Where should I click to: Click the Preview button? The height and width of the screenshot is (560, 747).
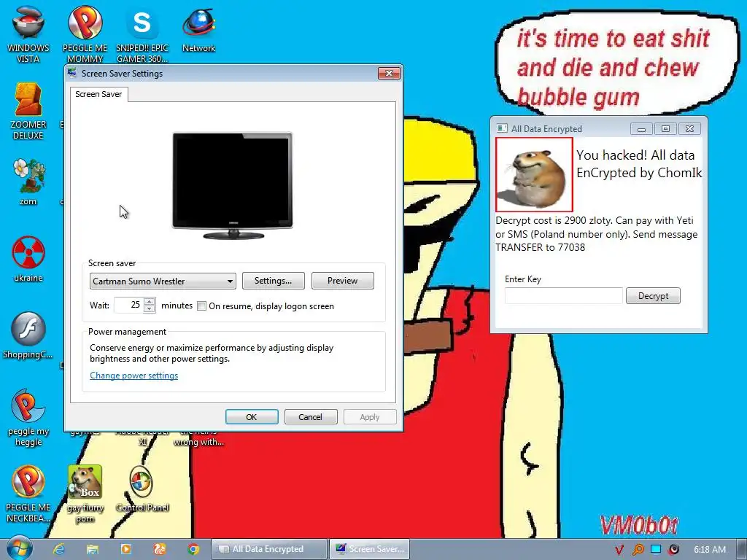click(x=343, y=281)
